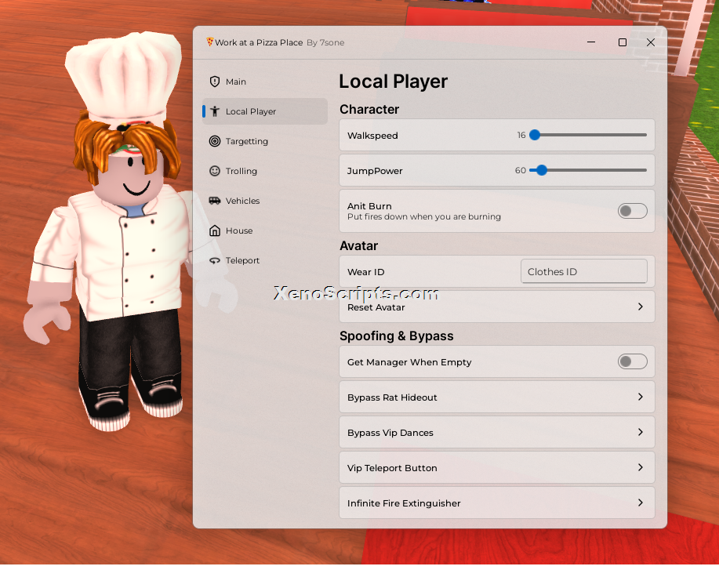719x588 pixels.
Task: Click Infinite Fire Extinguisher label
Action: click(404, 503)
